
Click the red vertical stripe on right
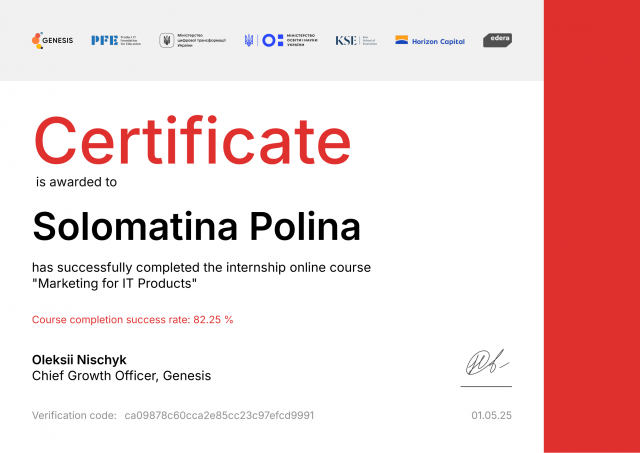(x=591, y=226)
